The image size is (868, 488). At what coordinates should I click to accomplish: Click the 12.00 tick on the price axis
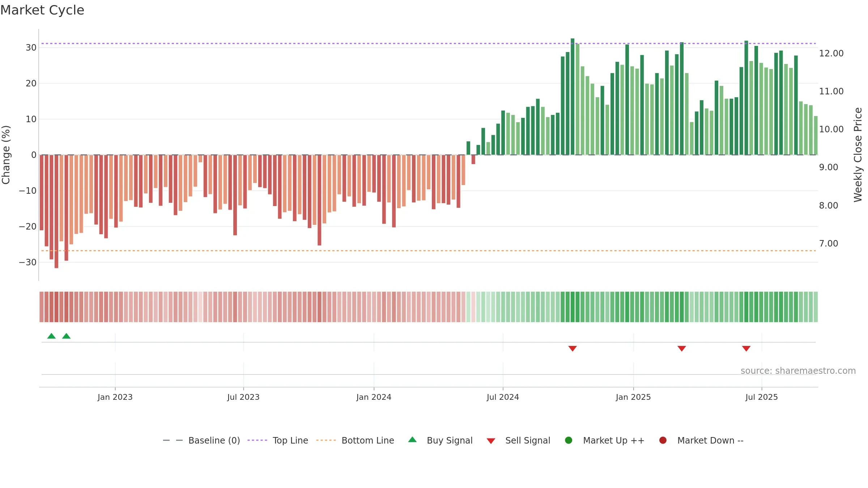coord(831,53)
